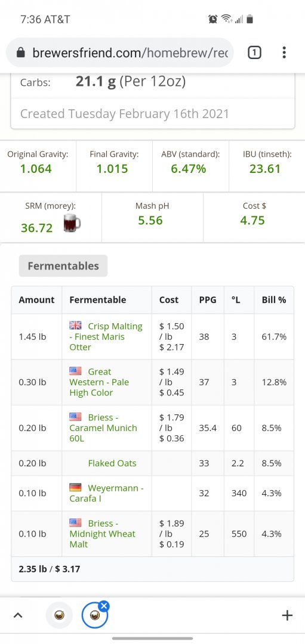Click the dark beer mug SRM icon
Image resolution: width=305 pixels, height=644 pixels.
(x=72, y=224)
